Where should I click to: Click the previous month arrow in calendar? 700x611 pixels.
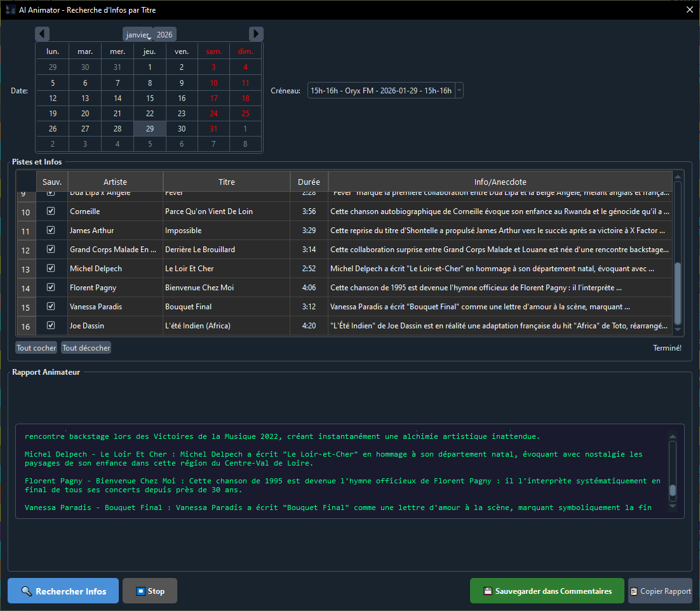pyautogui.click(x=42, y=34)
